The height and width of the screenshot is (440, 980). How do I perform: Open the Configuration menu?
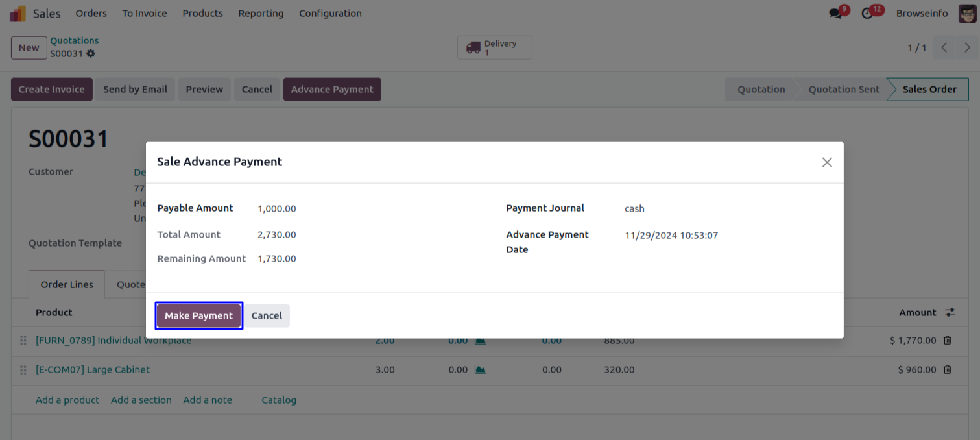(330, 14)
